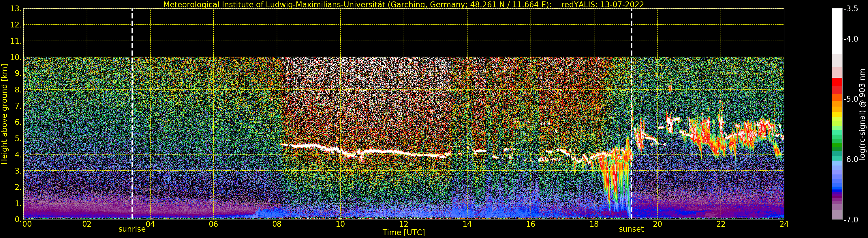The width and height of the screenshot is (868, 238).
Task: Click the '3.' height axis tick label
Action: (18, 171)
